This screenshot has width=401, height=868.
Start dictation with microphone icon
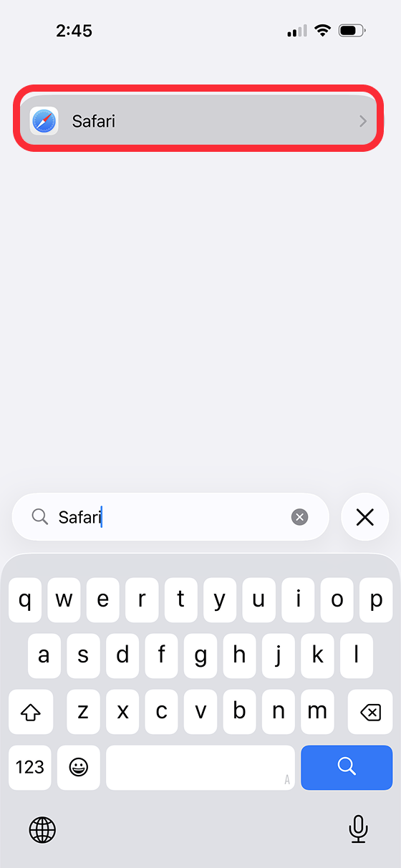tap(358, 829)
